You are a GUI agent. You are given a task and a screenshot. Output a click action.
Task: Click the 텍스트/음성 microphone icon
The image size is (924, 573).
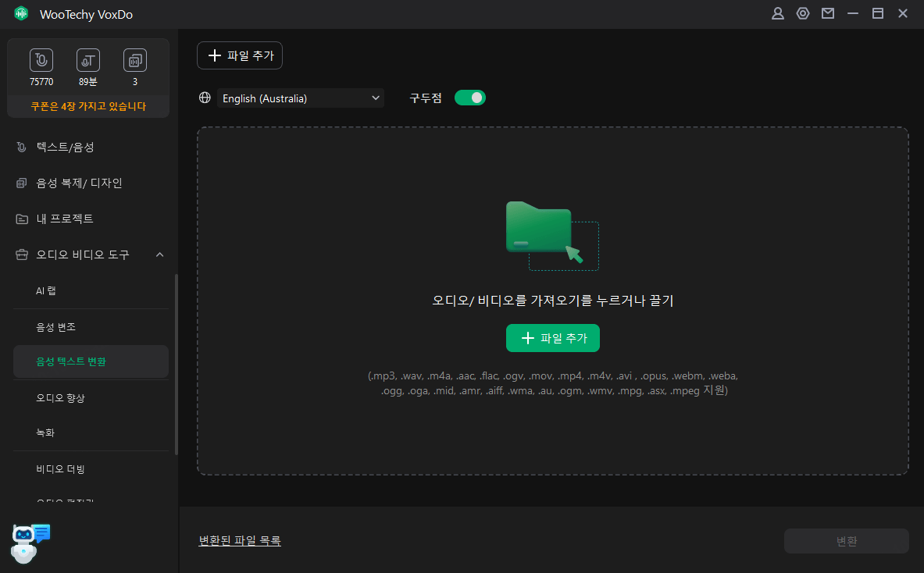pos(22,146)
